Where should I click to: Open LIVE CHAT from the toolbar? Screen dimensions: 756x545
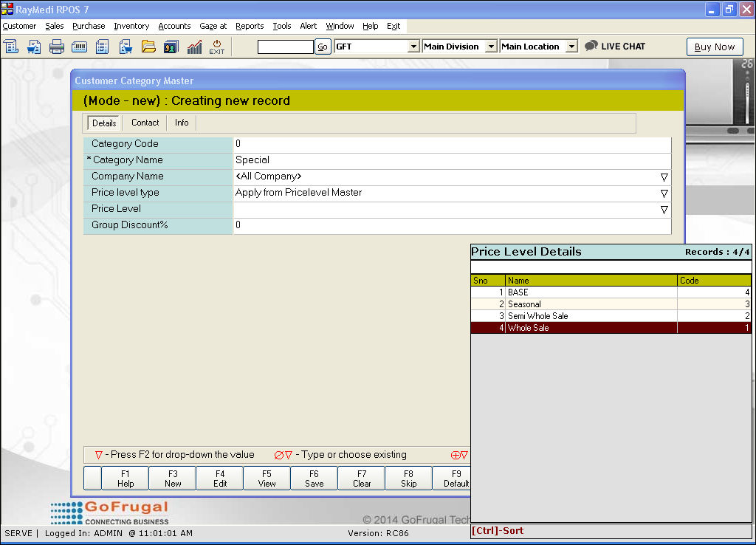615,46
